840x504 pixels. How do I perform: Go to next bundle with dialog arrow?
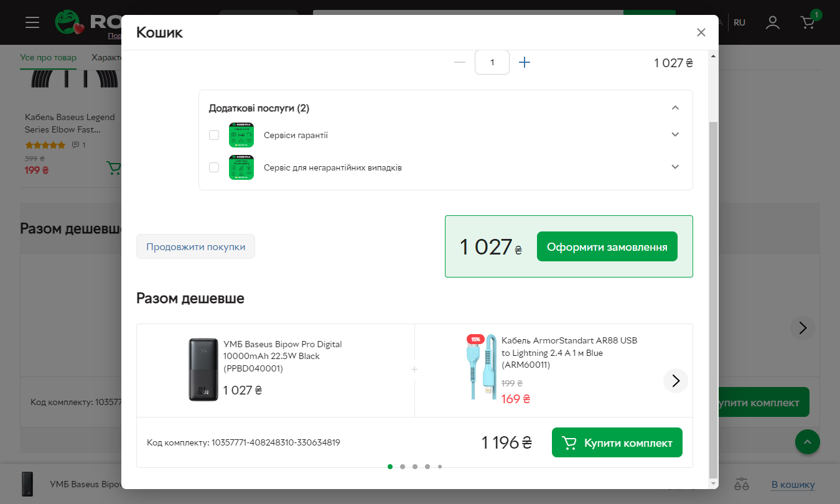pyautogui.click(x=676, y=381)
